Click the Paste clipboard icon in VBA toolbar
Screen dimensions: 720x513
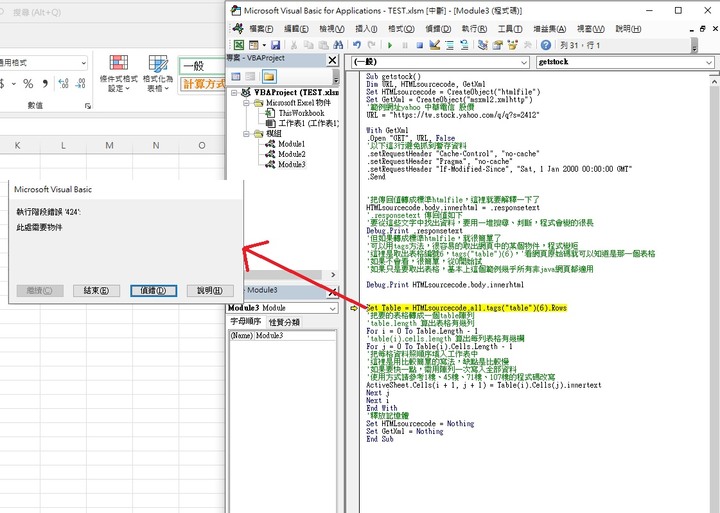point(323,45)
